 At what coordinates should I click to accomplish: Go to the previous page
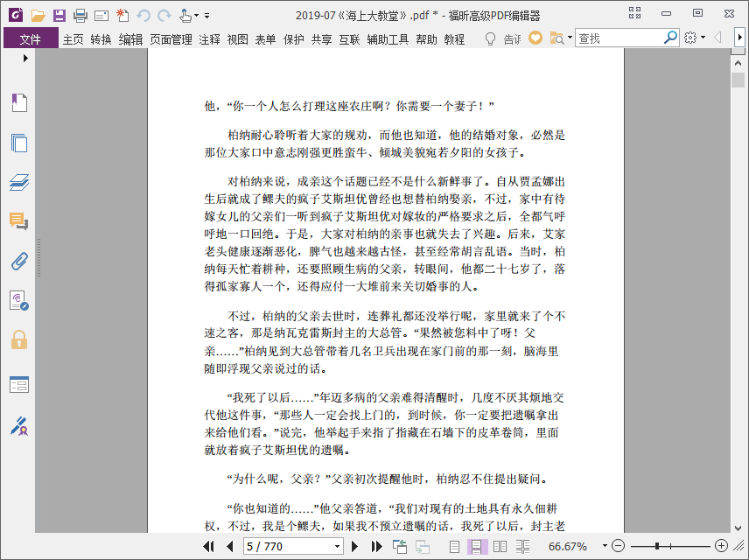coord(230,546)
